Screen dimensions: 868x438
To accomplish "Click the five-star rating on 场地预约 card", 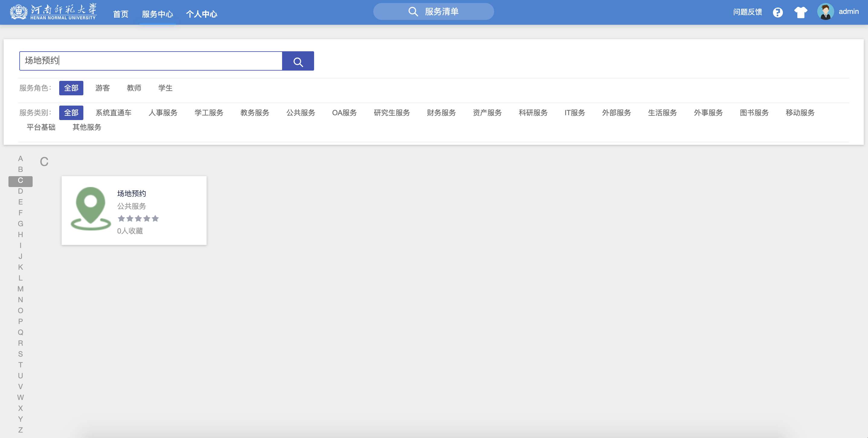I will click(x=138, y=218).
